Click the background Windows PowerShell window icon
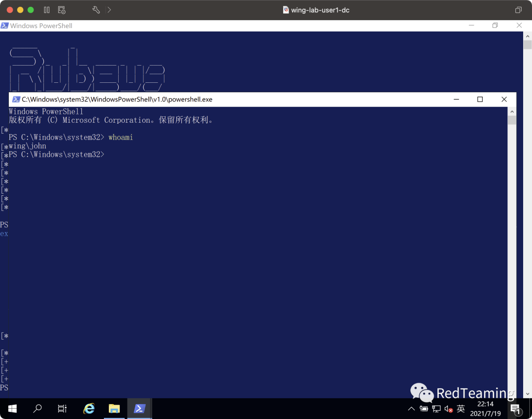The height and width of the screenshot is (419, 532). pyautogui.click(x=5, y=26)
